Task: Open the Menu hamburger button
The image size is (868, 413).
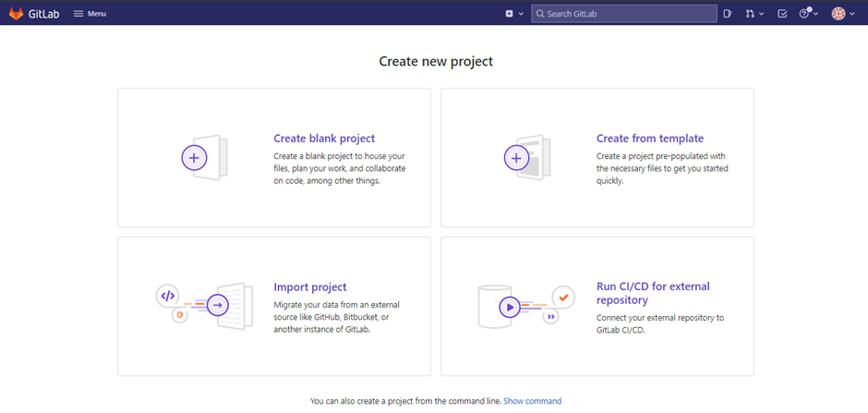Action: (x=90, y=13)
